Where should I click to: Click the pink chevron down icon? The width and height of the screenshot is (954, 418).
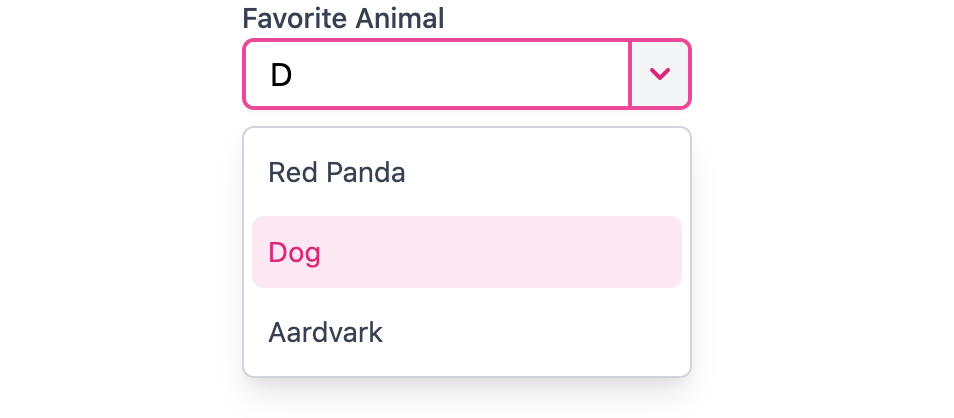659,74
